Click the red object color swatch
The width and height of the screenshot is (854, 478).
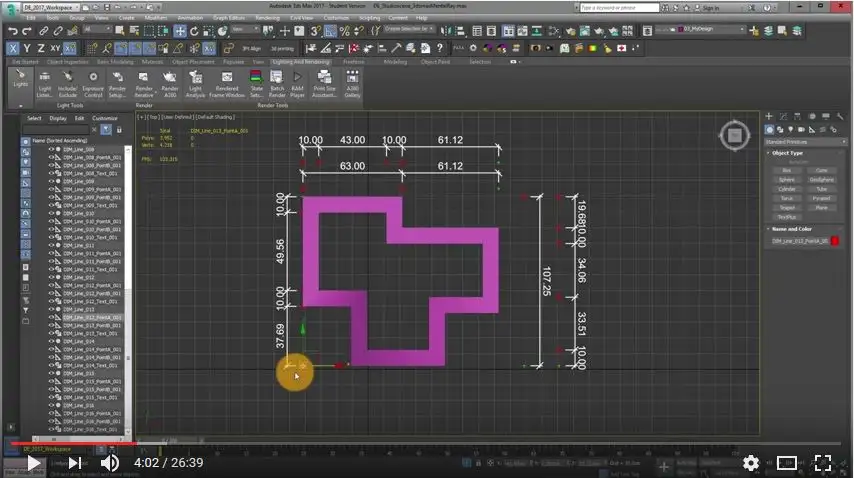[835, 241]
